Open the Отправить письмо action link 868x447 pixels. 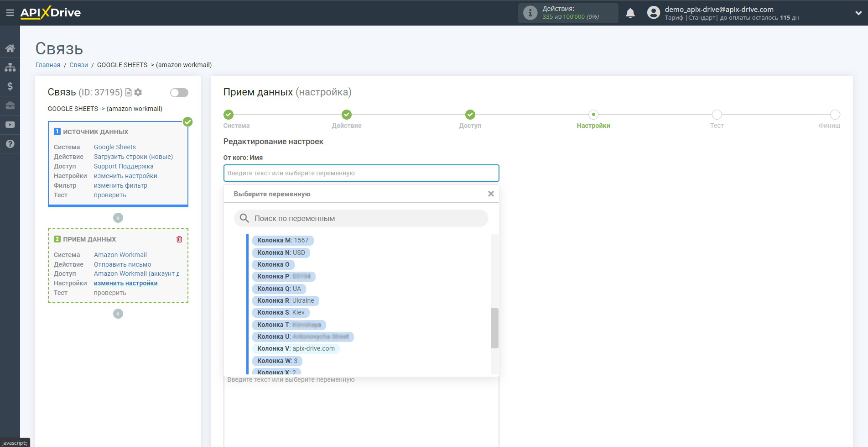coord(122,264)
